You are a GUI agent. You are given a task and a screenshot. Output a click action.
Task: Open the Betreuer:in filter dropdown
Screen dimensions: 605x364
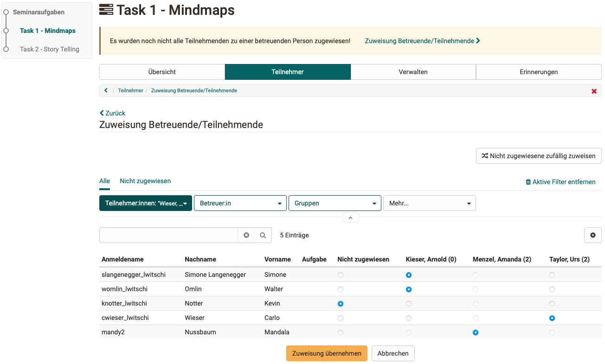(240, 203)
